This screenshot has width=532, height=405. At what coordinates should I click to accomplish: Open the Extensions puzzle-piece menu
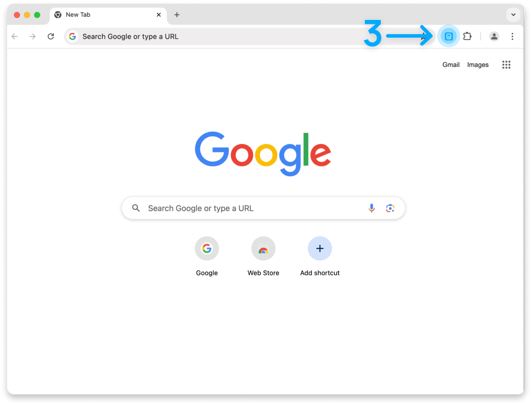click(467, 36)
